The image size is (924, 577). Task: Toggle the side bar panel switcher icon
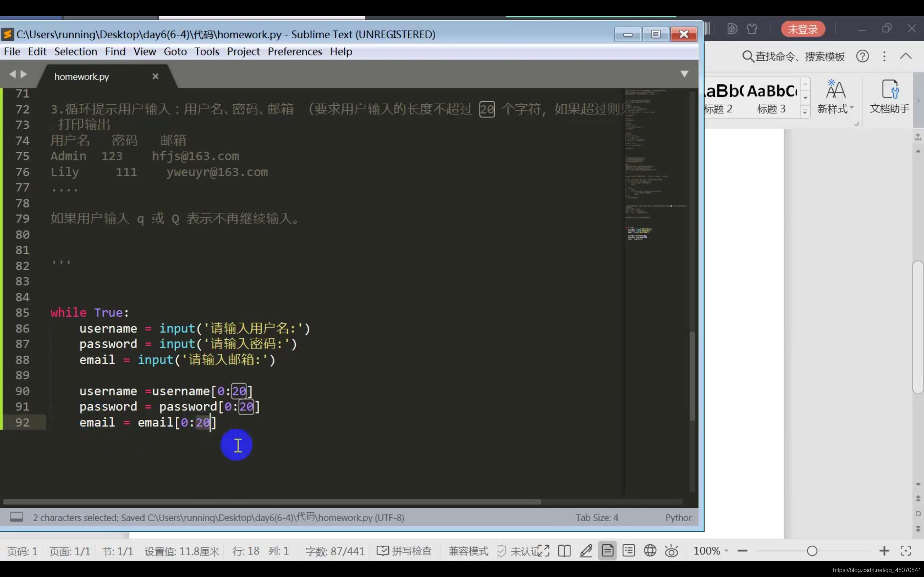[x=16, y=517]
